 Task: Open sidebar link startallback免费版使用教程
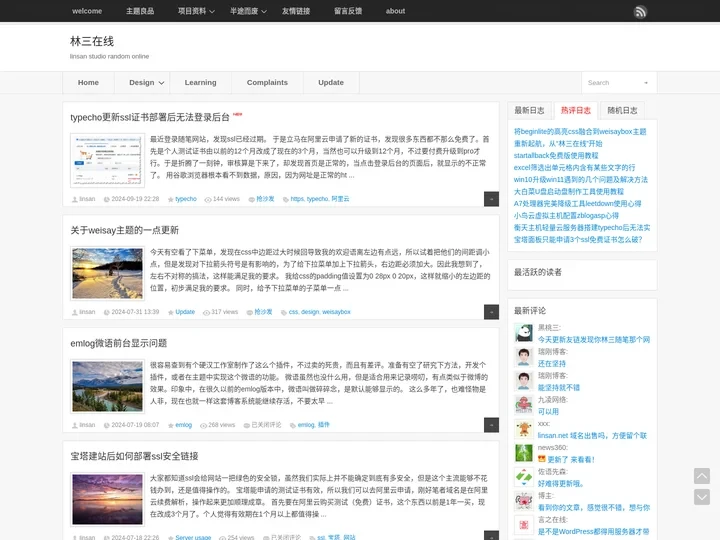pos(556,155)
